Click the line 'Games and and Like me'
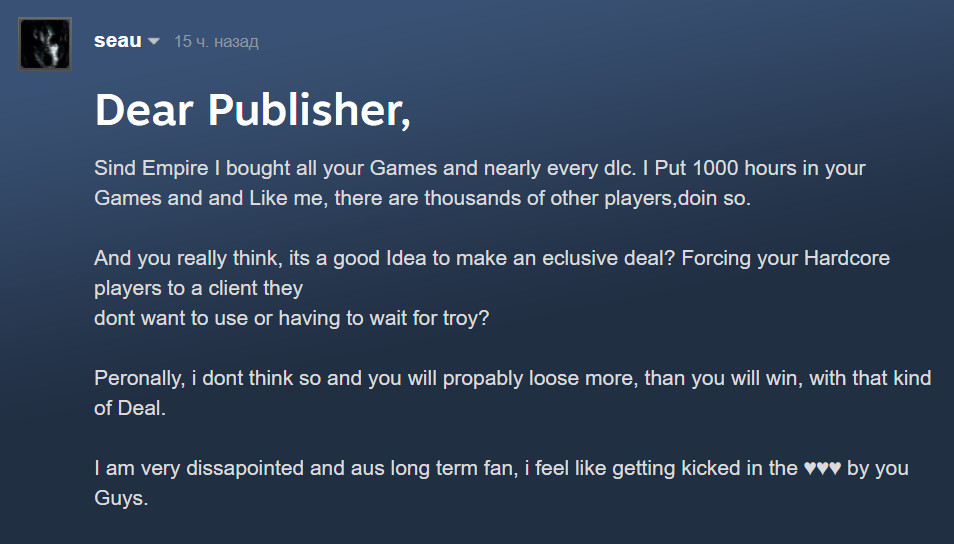The image size is (954, 544). [x=422, y=198]
